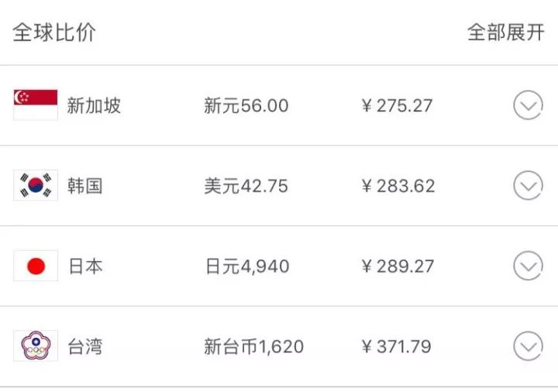Tap the 新元56.00 local price
558x392 pixels.
(246, 106)
